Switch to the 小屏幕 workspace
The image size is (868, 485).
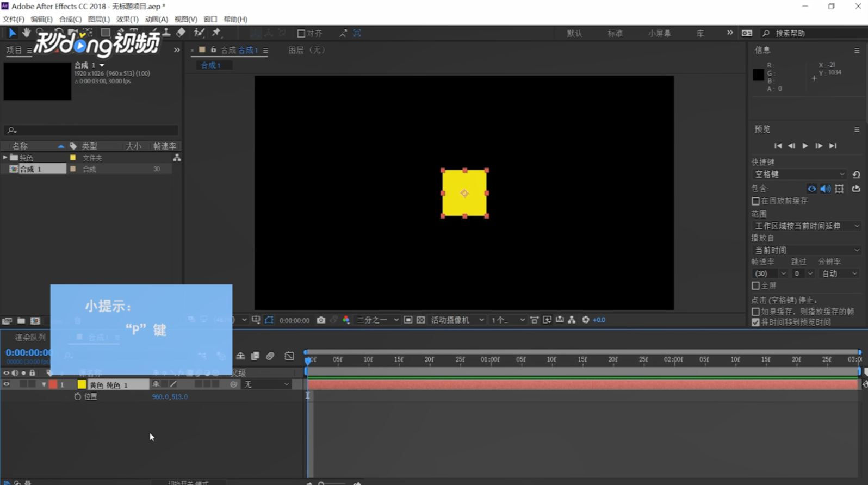click(x=659, y=33)
